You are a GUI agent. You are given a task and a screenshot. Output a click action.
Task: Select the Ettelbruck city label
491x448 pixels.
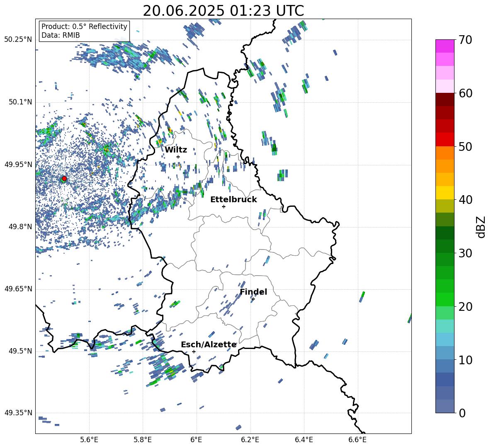pyautogui.click(x=233, y=200)
